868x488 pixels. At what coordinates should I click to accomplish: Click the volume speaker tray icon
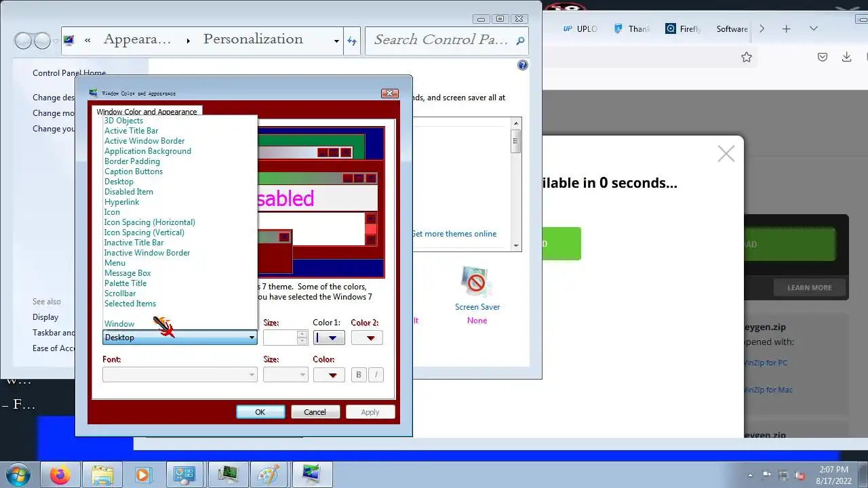pyautogui.click(x=800, y=475)
